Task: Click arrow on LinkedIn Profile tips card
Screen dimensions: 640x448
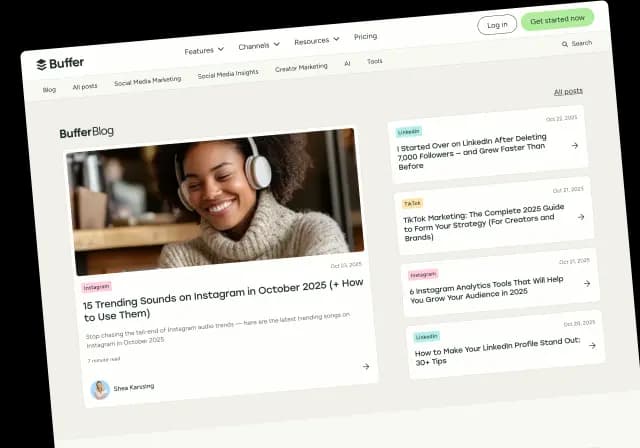Action: [x=592, y=345]
